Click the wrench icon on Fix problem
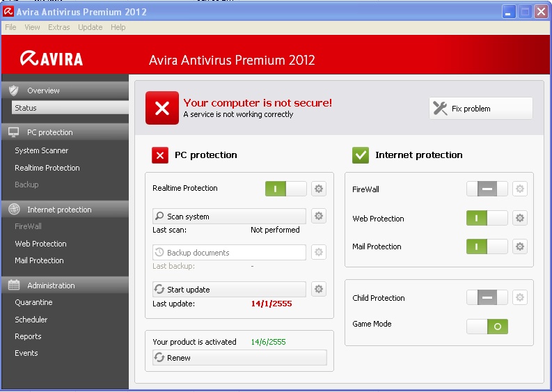552x392 pixels. point(440,109)
